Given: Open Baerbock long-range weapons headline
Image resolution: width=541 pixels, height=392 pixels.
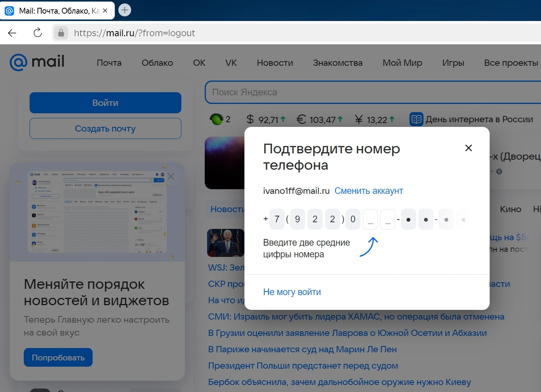Looking at the screenshot, I should coord(339,382).
